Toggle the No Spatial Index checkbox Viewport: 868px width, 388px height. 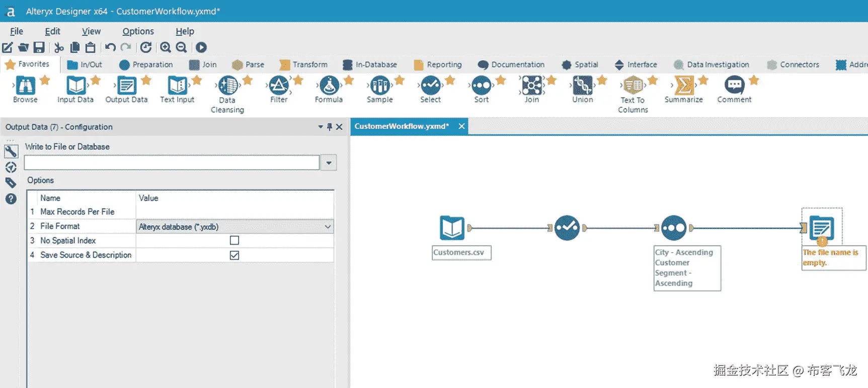(234, 241)
